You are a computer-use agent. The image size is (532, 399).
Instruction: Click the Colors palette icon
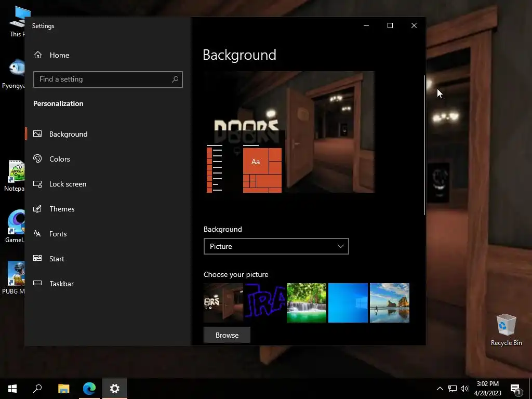pyautogui.click(x=37, y=158)
